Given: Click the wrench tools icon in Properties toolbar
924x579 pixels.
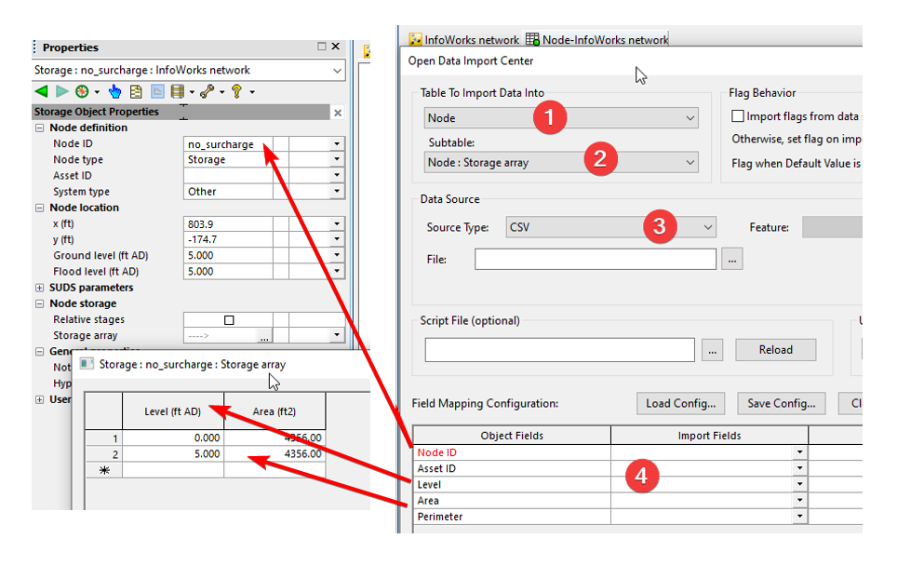Looking at the screenshot, I should (208, 91).
